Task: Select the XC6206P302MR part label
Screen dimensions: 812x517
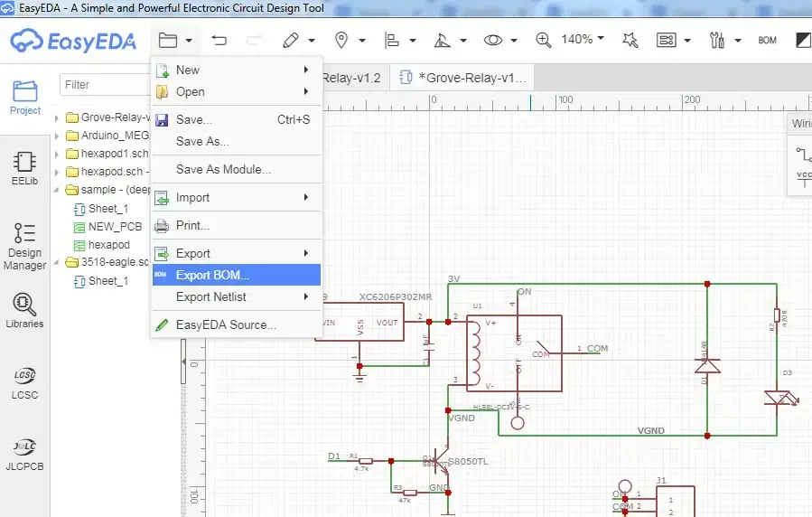Action: [x=396, y=296]
